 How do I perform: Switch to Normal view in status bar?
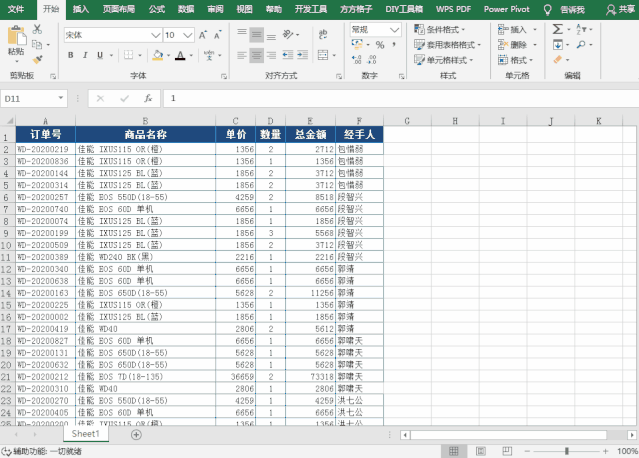click(454, 451)
